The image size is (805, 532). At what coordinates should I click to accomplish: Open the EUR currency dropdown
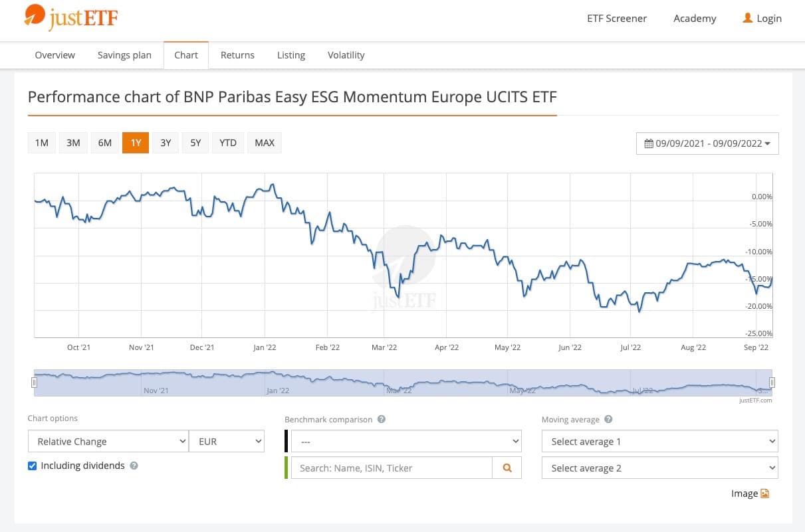point(227,441)
